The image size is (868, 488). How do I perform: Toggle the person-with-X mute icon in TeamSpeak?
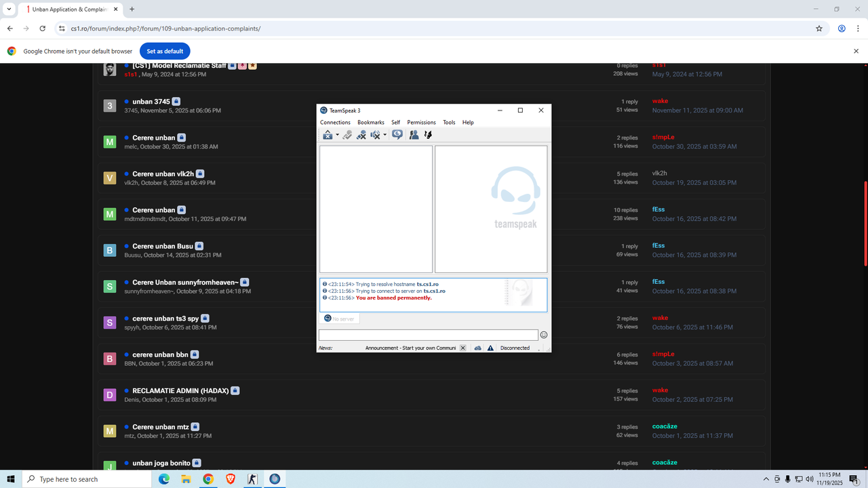[x=361, y=135]
